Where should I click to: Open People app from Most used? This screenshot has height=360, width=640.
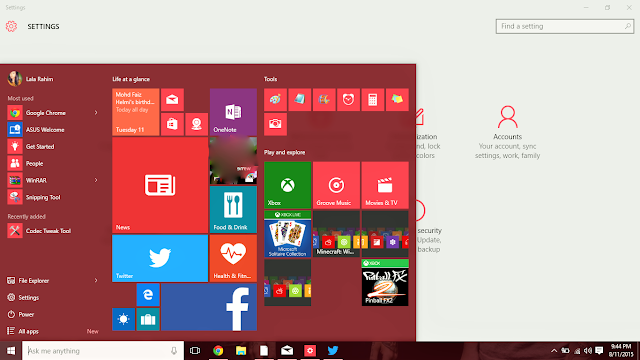[x=53, y=163]
